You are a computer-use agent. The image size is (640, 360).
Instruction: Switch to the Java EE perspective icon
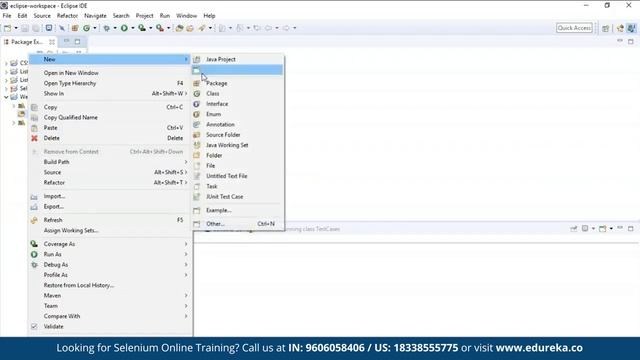(620, 28)
